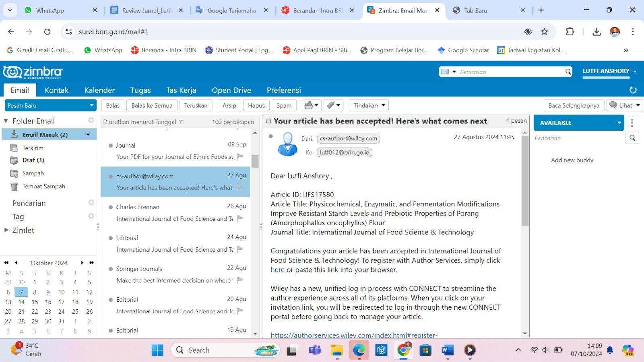Open Chrome extensions puzzle icon
Viewport: 644px width, 362px height.
coord(570,31)
